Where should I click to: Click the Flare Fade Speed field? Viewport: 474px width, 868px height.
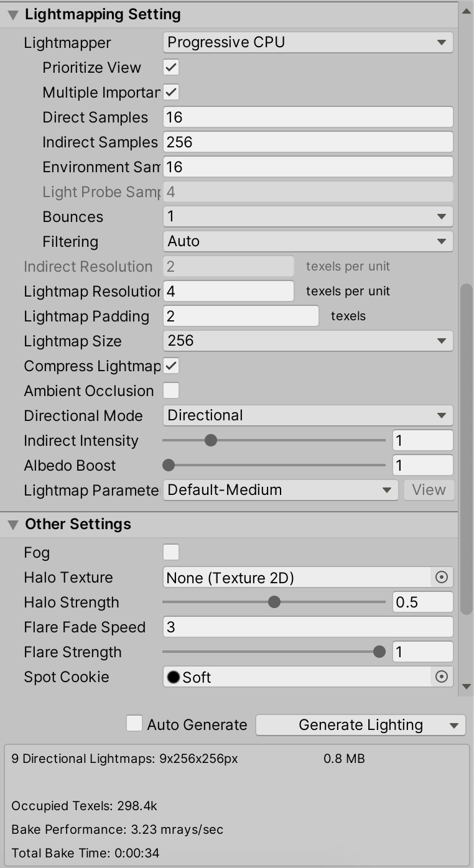click(x=307, y=627)
